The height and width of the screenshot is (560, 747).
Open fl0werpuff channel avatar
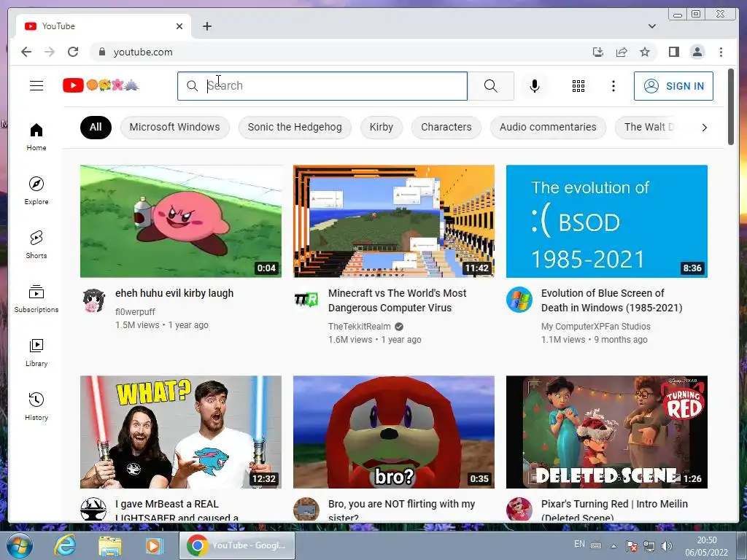(93, 300)
